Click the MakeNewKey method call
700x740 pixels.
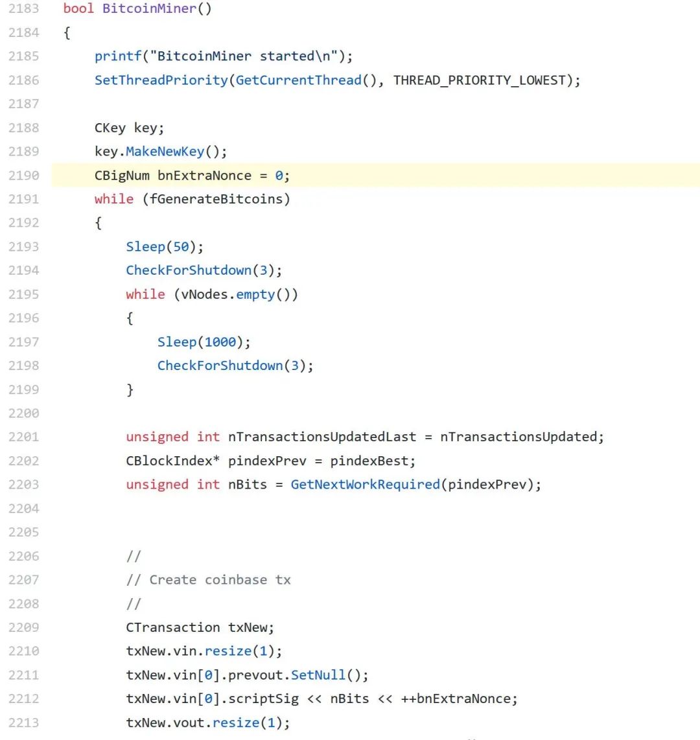pyautogui.click(x=165, y=152)
